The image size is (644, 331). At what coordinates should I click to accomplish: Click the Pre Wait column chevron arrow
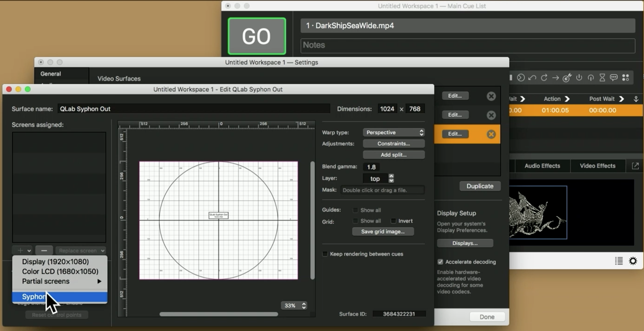(x=523, y=99)
